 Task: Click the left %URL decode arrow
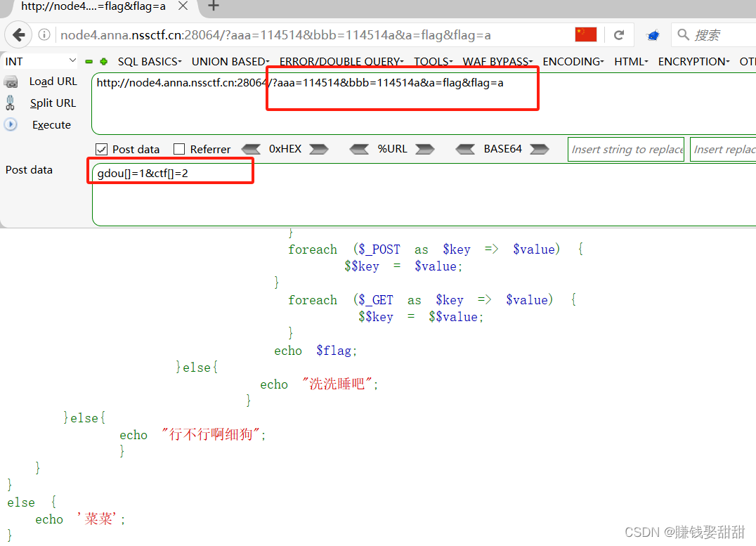360,149
